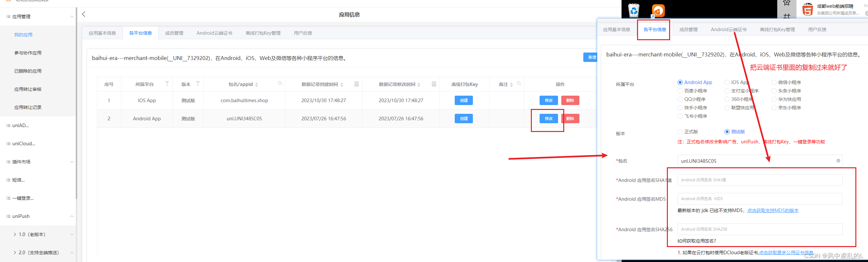Image resolution: width=868 pixels, height=262 pixels.
Task: Calendar icon in 数据记录创建时间 column
Action: coord(357,84)
